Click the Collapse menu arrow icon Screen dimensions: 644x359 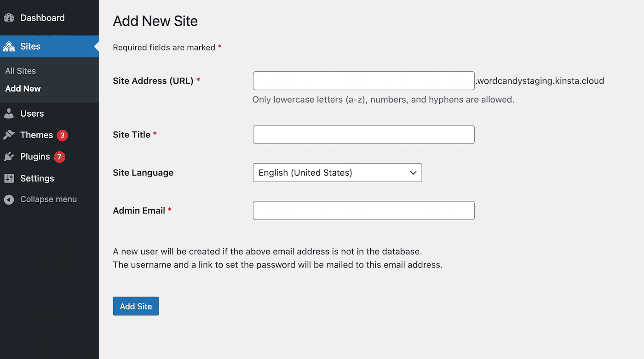9,199
